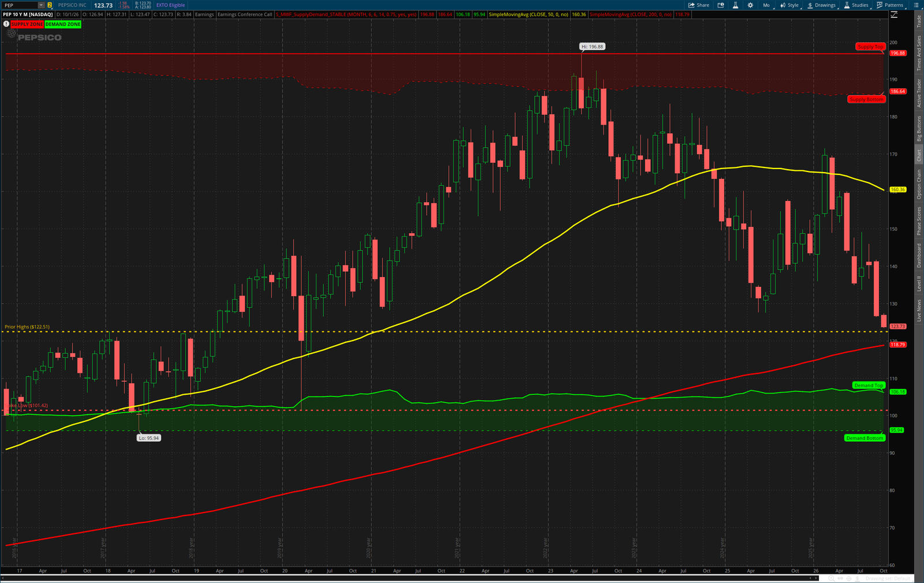Click the red SimpleMovingAvg 200 label

click(x=631, y=14)
